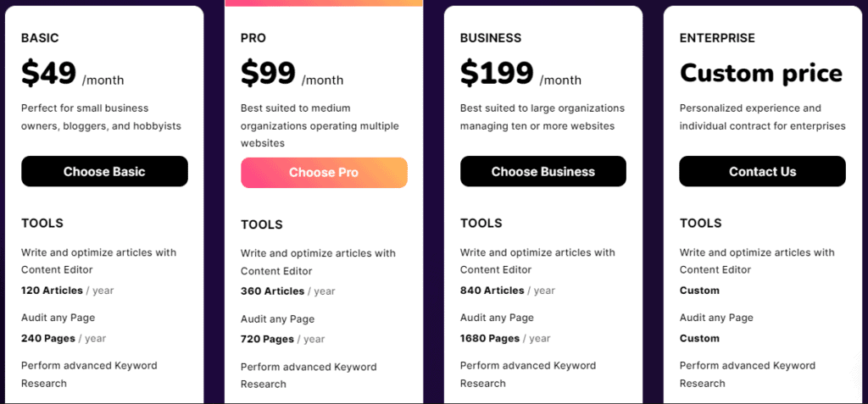This screenshot has height=404, width=868.
Task: Open Contact Us for the Enterprise plan
Action: click(x=762, y=172)
